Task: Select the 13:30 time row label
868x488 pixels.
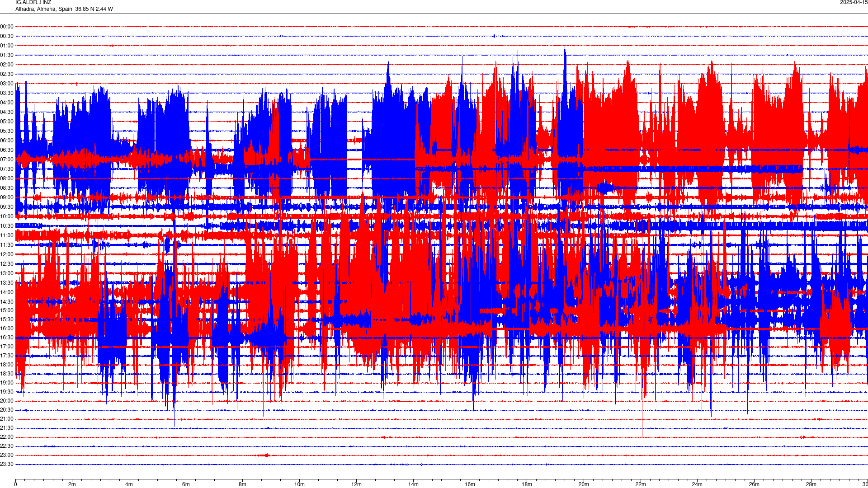Action: pyautogui.click(x=7, y=283)
